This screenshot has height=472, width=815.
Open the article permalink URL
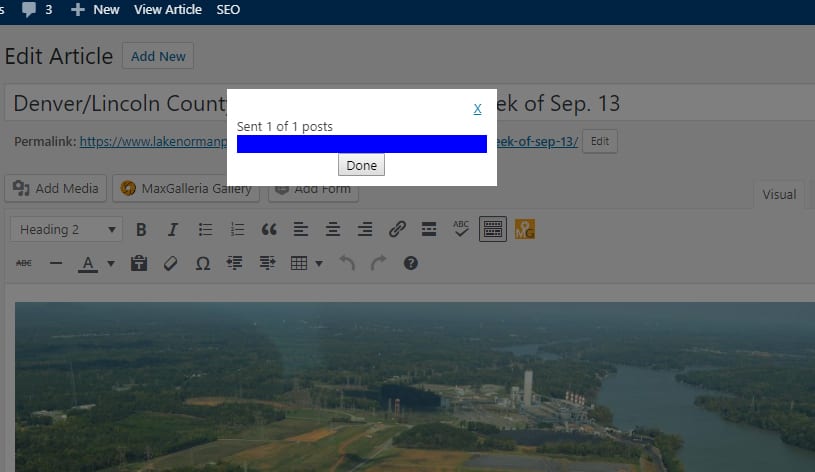click(153, 141)
